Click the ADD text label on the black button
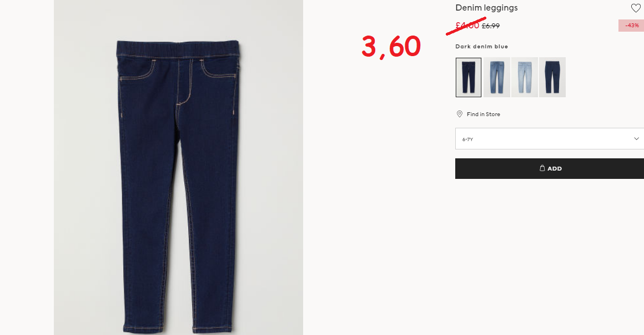This screenshot has width=644, height=335. click(555, 168)
